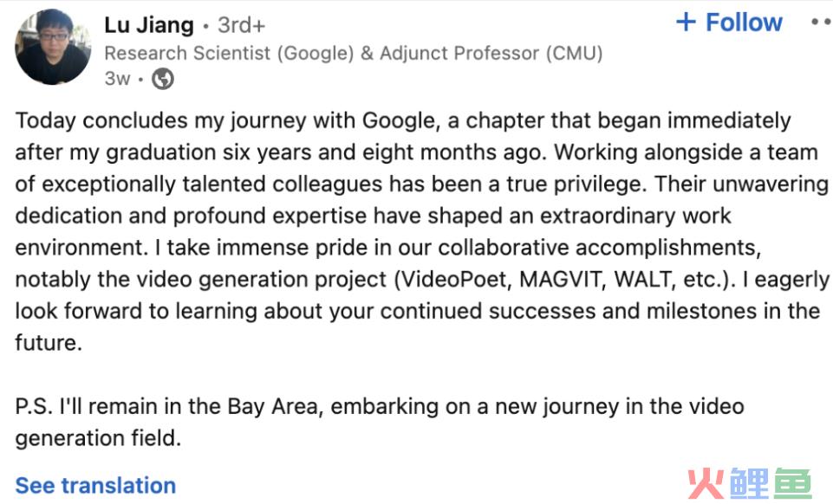Open the post's more options ellipsis
This screenshot has width=833, height=504.
[x=822, y=23]
